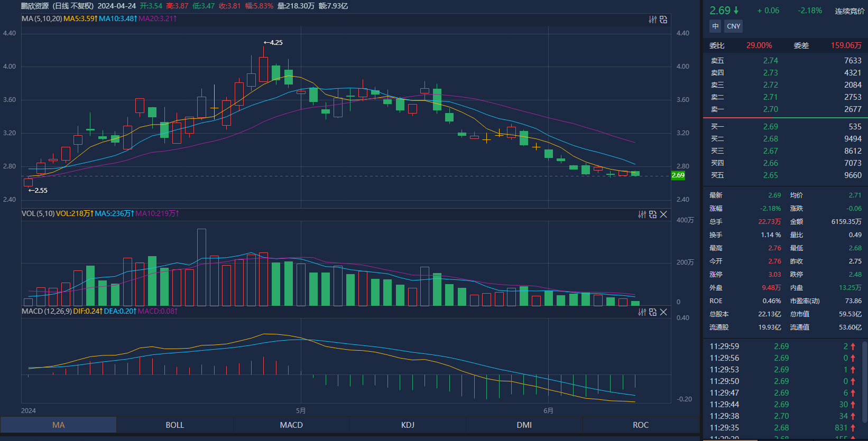Click the 委差 value 159.06万
This screenshot has height=441, width=868.
click(x=846, y=45)
